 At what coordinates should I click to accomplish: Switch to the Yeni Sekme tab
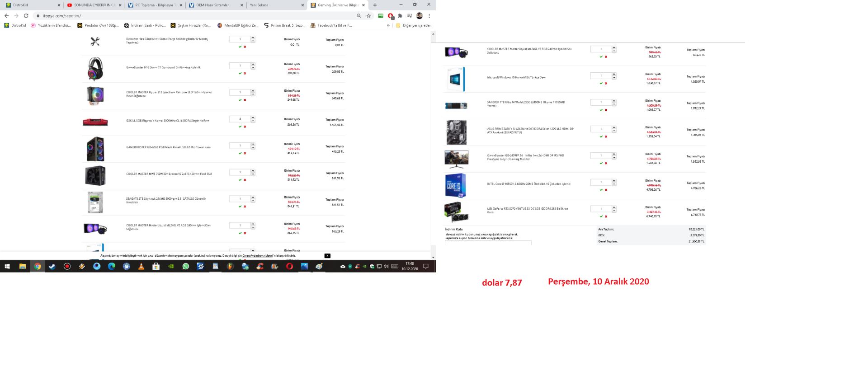(x=276, y=5)
